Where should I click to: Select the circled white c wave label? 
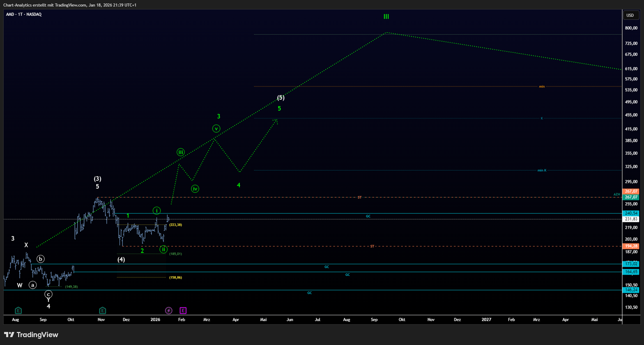(48, 294)
